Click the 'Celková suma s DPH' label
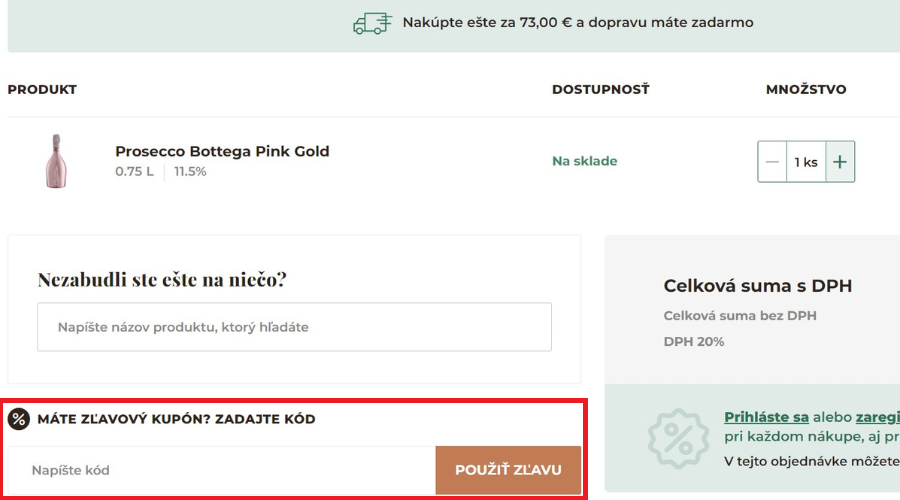 tap(757, 286)
